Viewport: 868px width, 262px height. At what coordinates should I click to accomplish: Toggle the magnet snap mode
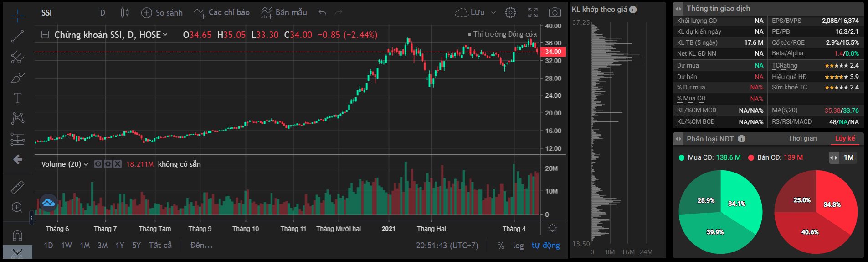(x=17, y=236)
